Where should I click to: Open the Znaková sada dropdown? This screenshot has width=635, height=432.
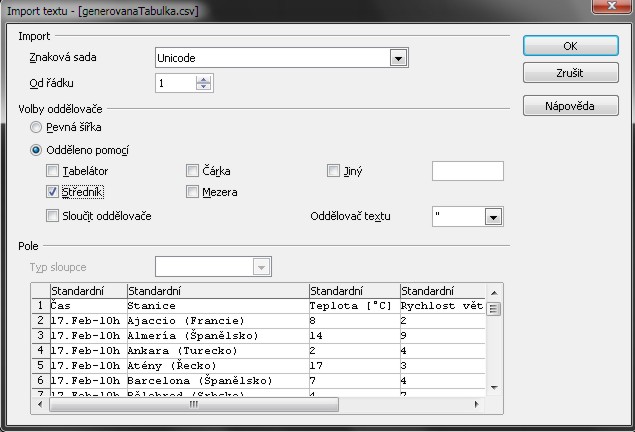(x=399, y=59)
